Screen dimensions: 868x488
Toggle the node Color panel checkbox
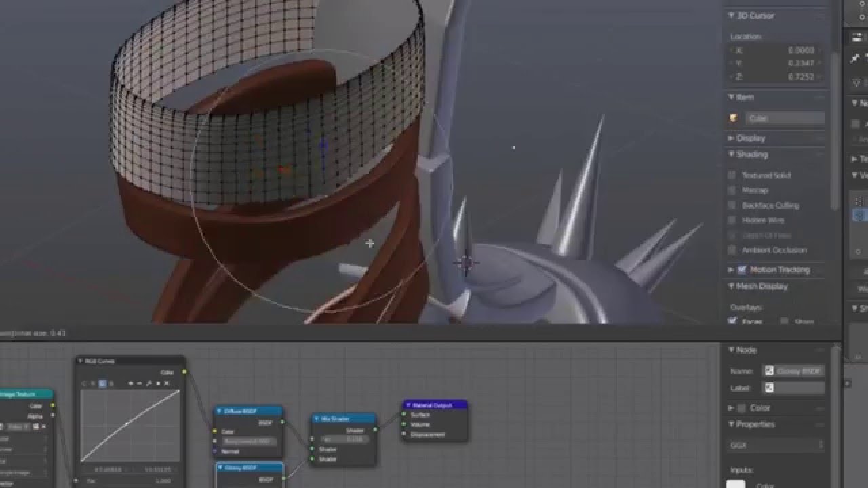(742, 408)
